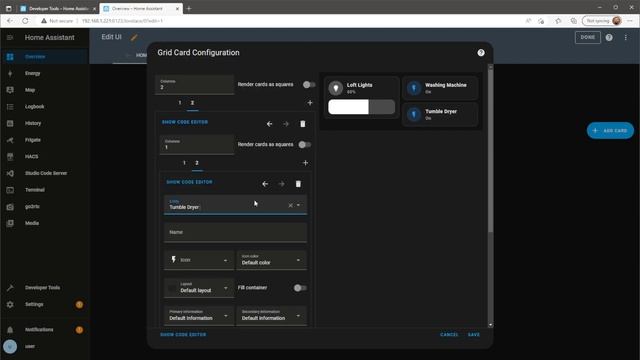This screenshot has height=360, width=640.
Task: Select outer grid card tab 1
Action: 180,103
